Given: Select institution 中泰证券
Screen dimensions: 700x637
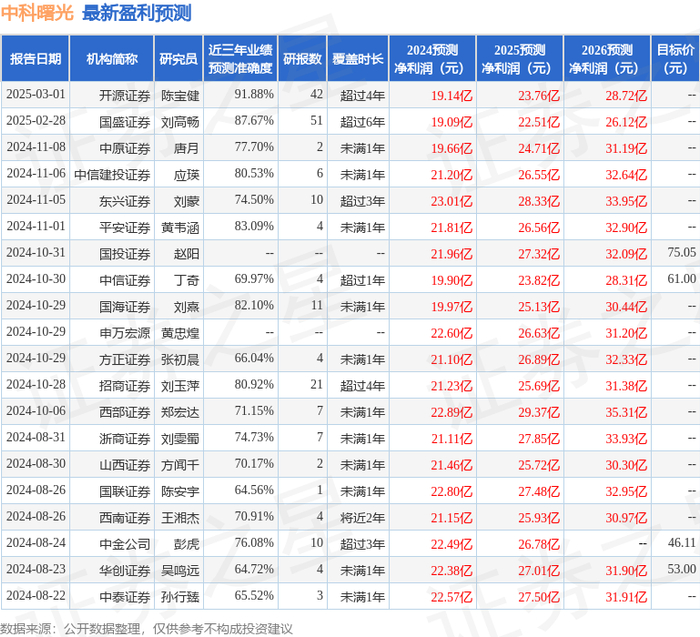Looking at the screenshot, I should point(125,596).
